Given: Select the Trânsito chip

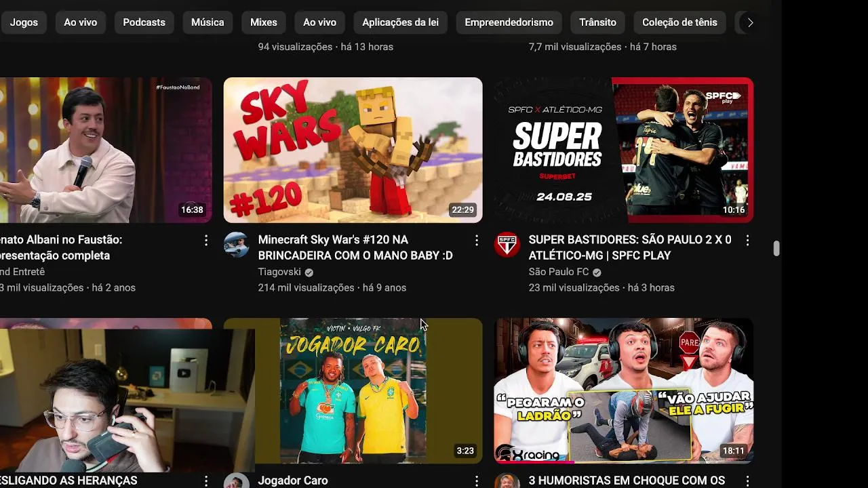Looking at the screenshot, I should (x=597, y=22).
